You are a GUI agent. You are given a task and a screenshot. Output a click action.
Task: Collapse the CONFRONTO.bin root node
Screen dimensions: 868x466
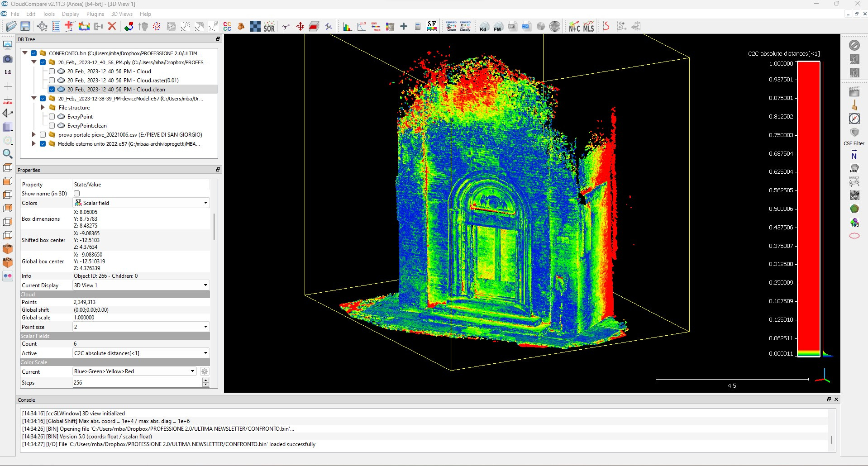click(24, 53)
